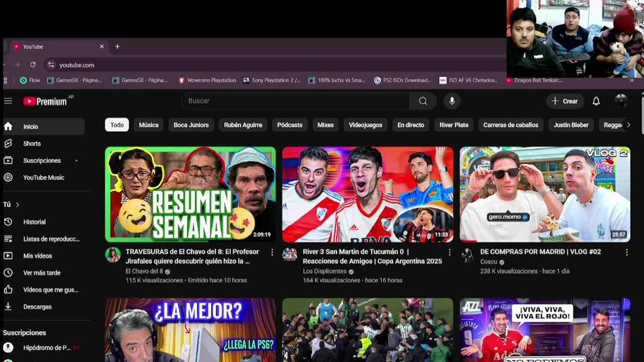Select the Todo filter chip
The height and width of the screenshot is (362, 644).
pyautogui.click(x=117, y=125)
